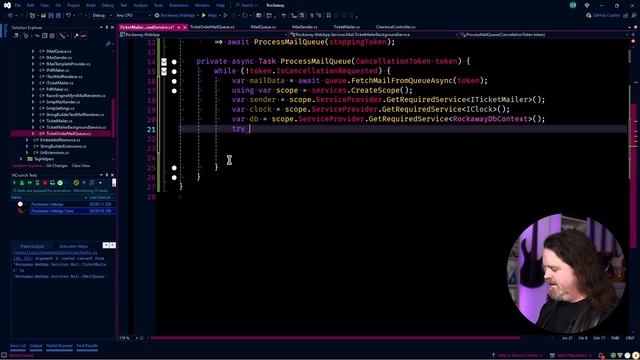
Task: Click the colored user account avatar icon
Action: (573, 5)
